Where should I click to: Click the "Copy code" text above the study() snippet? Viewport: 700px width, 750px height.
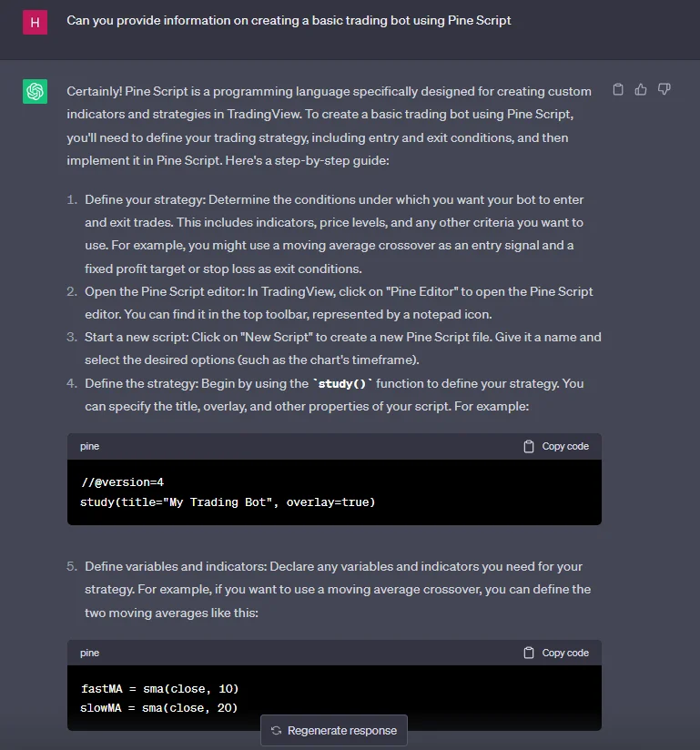coord(565,446)
